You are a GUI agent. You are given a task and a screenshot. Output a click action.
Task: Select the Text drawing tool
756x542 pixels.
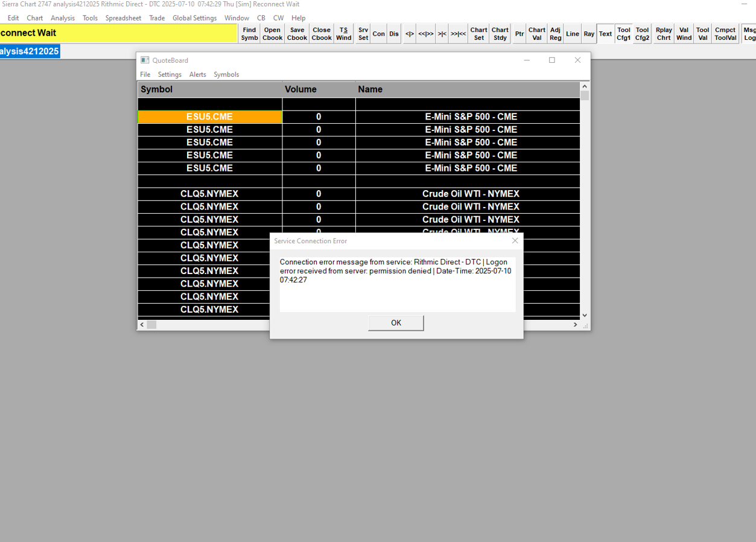(605, 34)
